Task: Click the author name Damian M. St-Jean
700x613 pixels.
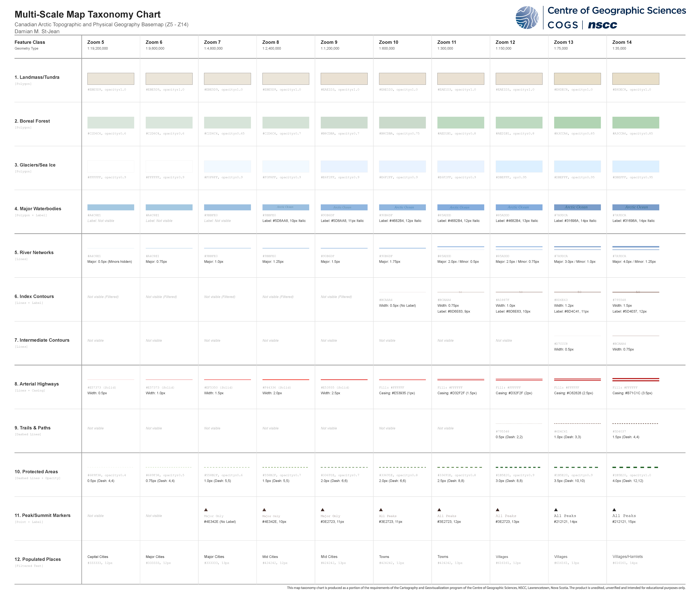Action: [37, 32]
